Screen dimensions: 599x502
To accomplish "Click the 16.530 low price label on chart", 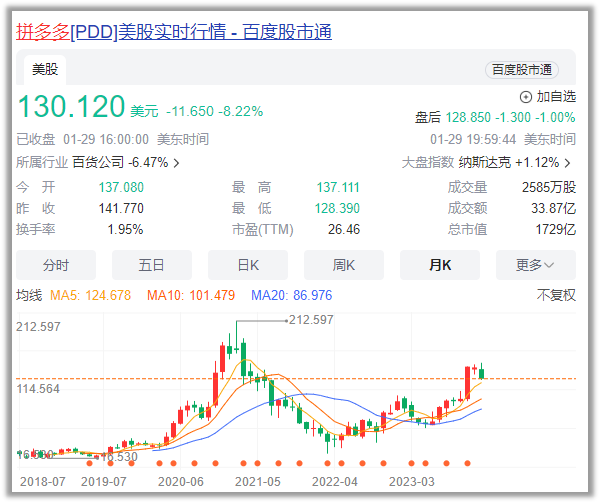I will pos(119,457).
